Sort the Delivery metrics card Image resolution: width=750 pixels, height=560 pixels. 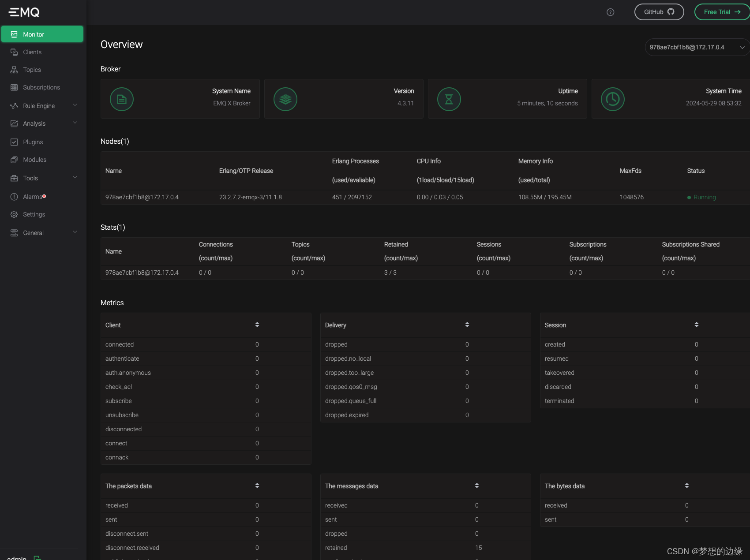[x=467, y=325]
